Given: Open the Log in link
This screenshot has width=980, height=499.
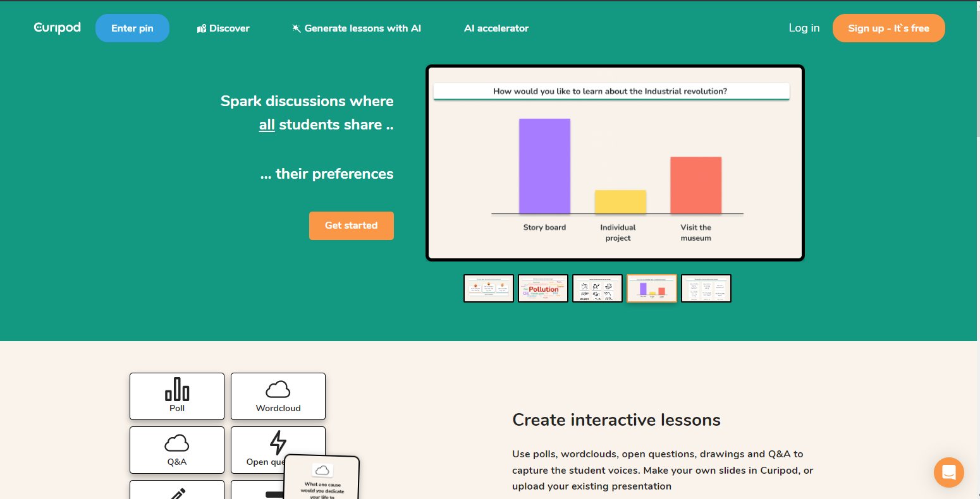Looking at the screenshot, I should click(804, 28).
